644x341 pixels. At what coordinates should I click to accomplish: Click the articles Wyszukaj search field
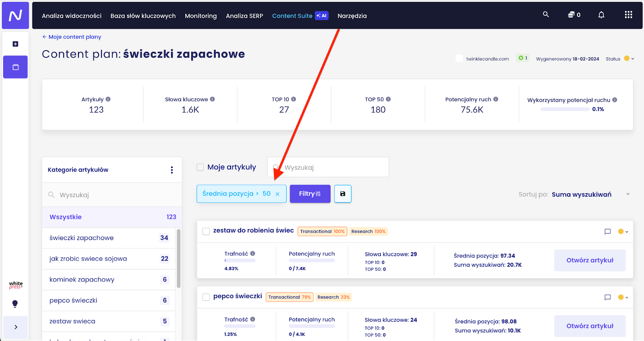328,167
